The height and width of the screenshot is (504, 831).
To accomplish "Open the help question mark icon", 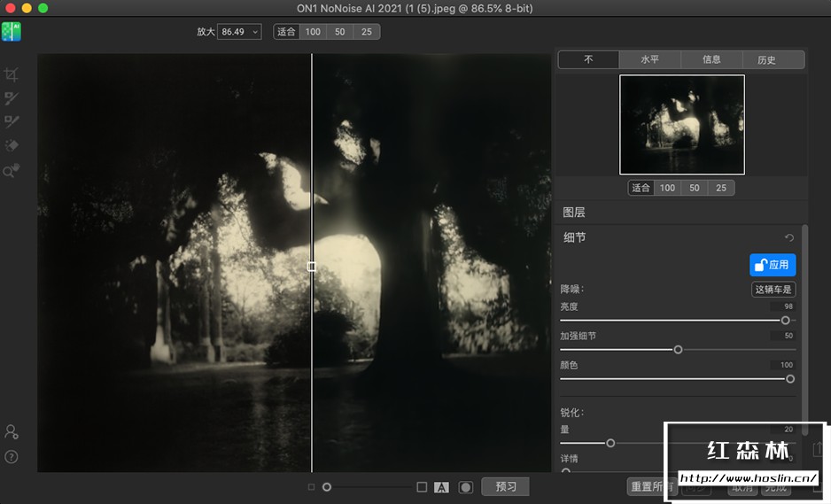I will [12, 457].
